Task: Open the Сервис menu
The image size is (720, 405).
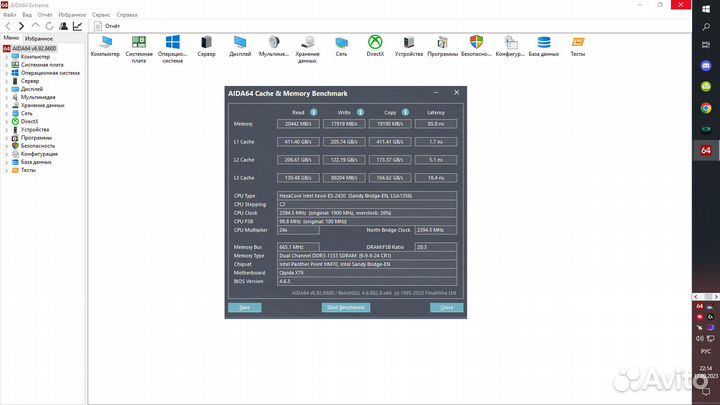Action: 101,15
